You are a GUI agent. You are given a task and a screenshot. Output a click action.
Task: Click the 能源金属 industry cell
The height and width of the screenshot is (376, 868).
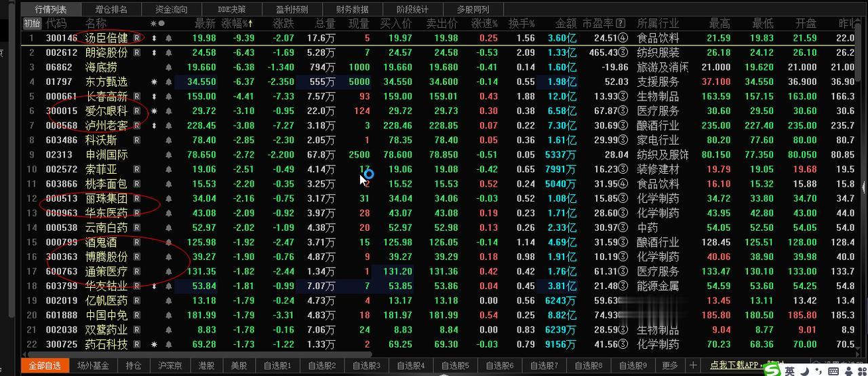coord(658,286)
